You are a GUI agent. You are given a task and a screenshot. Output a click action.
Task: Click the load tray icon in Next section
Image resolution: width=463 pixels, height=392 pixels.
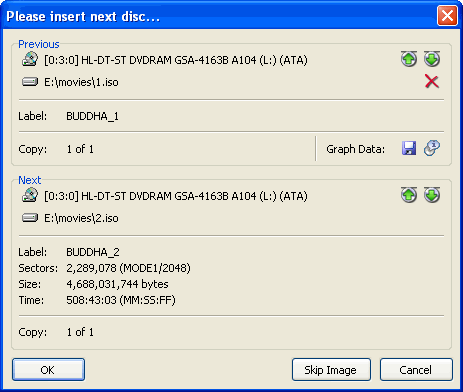coord(432,195)
